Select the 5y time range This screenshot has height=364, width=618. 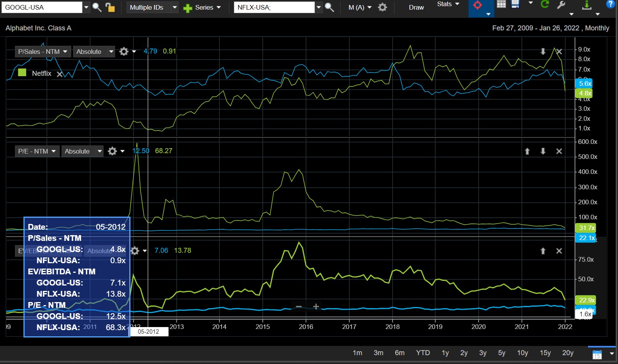click(x=502, y=353)
